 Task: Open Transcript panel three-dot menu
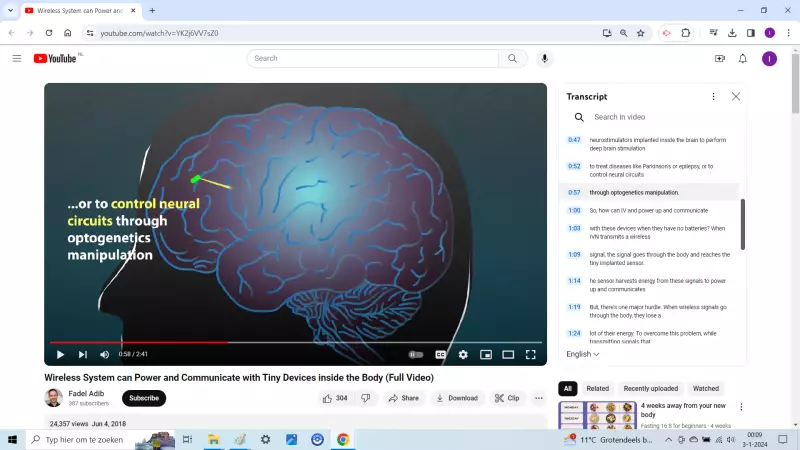713,97
